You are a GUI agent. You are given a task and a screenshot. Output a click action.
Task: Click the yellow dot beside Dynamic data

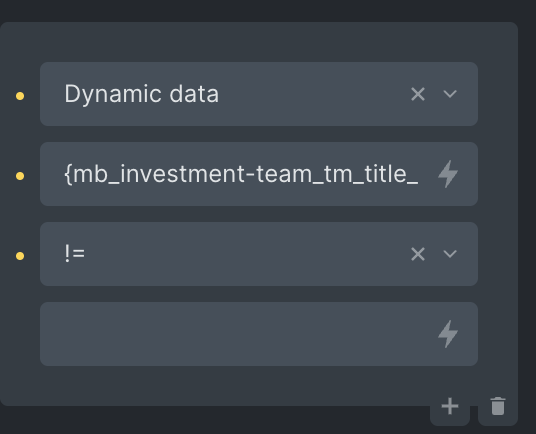tap(20, 96)
